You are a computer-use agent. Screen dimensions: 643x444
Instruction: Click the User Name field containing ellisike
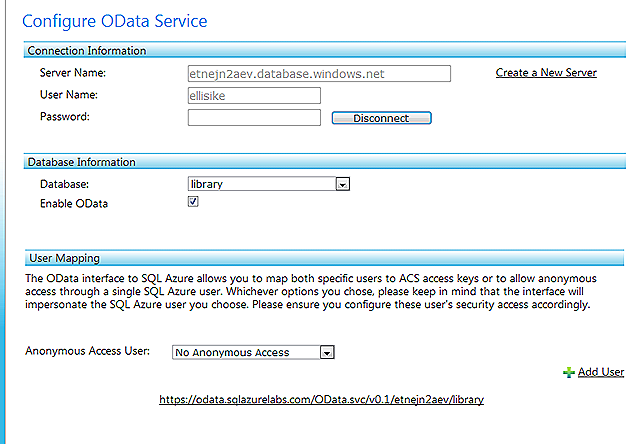click(254, 96)
